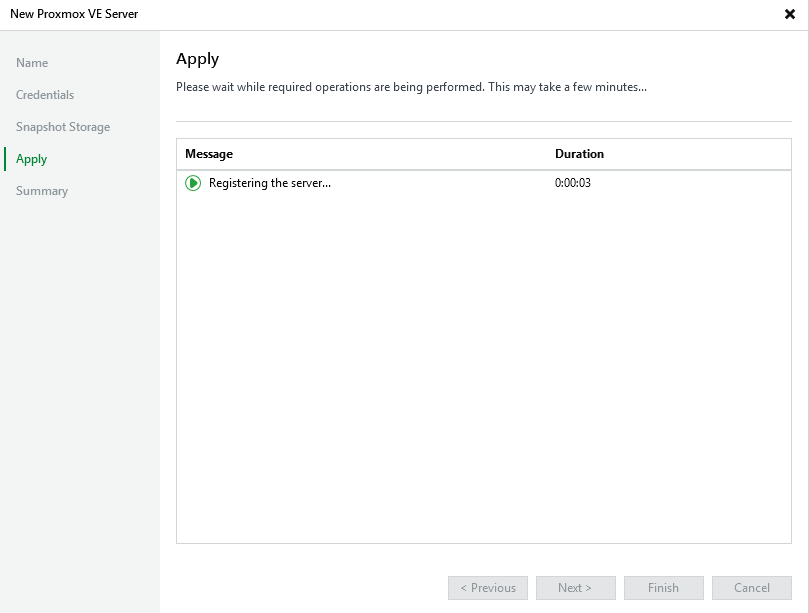Jump to the Summary step
The image size is (809, 613).
click(42, 191)
